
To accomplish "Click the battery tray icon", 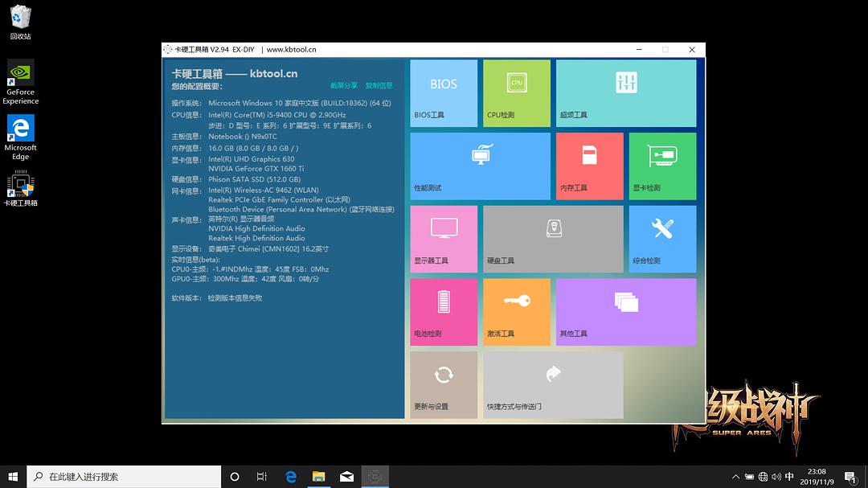I will point(749,477).
